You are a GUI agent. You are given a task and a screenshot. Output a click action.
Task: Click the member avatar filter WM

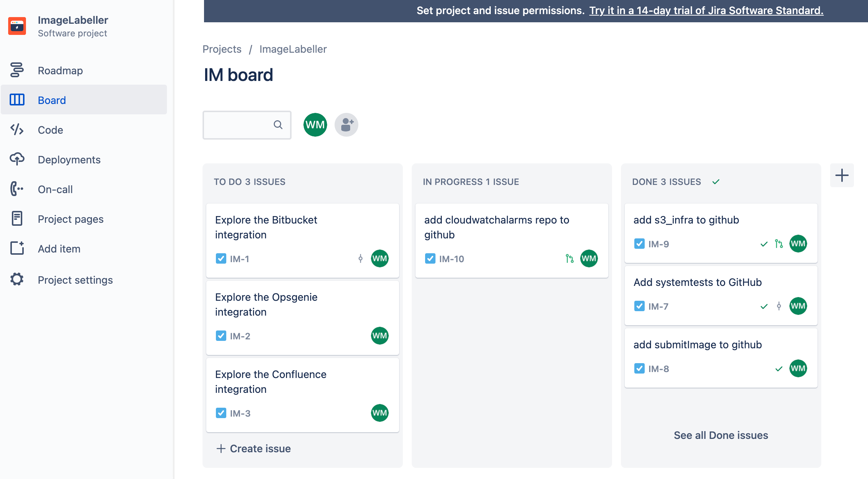(315, 124)
